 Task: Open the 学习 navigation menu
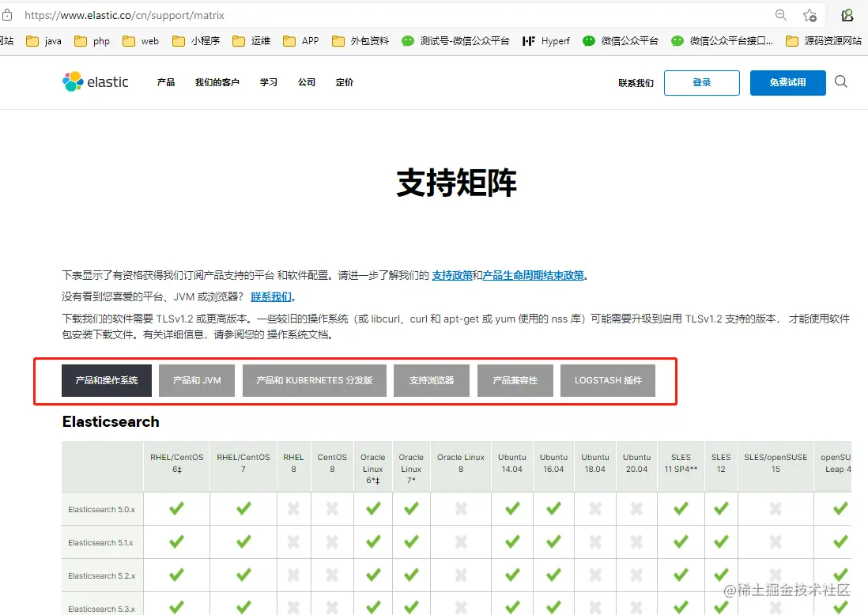point(269,82)
